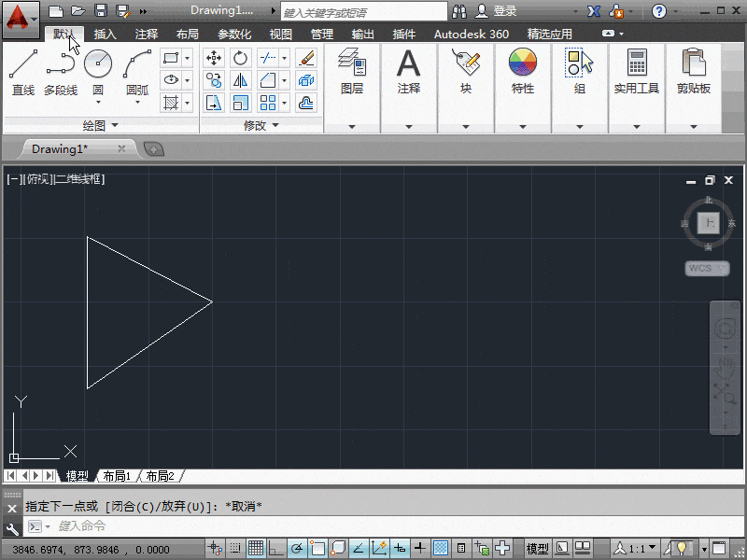Viewport: 747px width, 560px height.
Task: Select the Line (直线) drawing tool
Action: [22, 70]
